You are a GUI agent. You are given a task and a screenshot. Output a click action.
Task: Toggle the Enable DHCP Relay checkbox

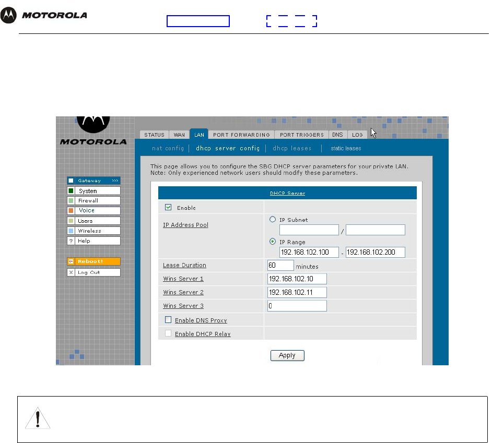168,333
